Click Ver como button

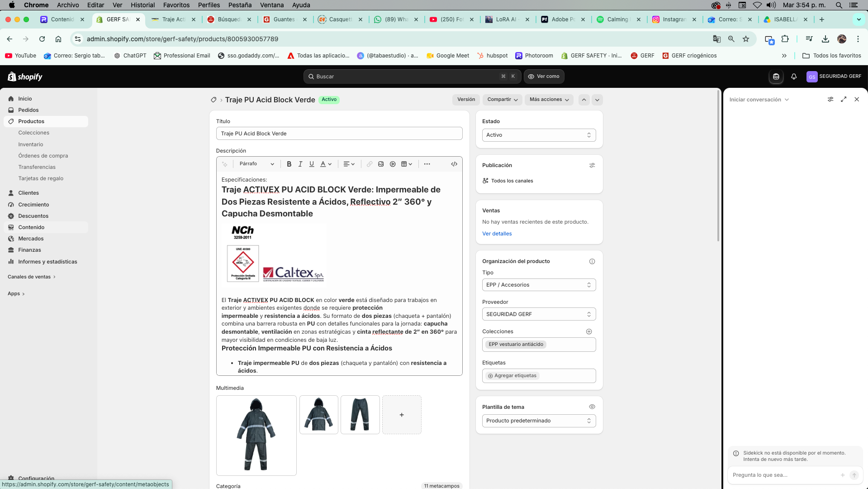[544, 77]
